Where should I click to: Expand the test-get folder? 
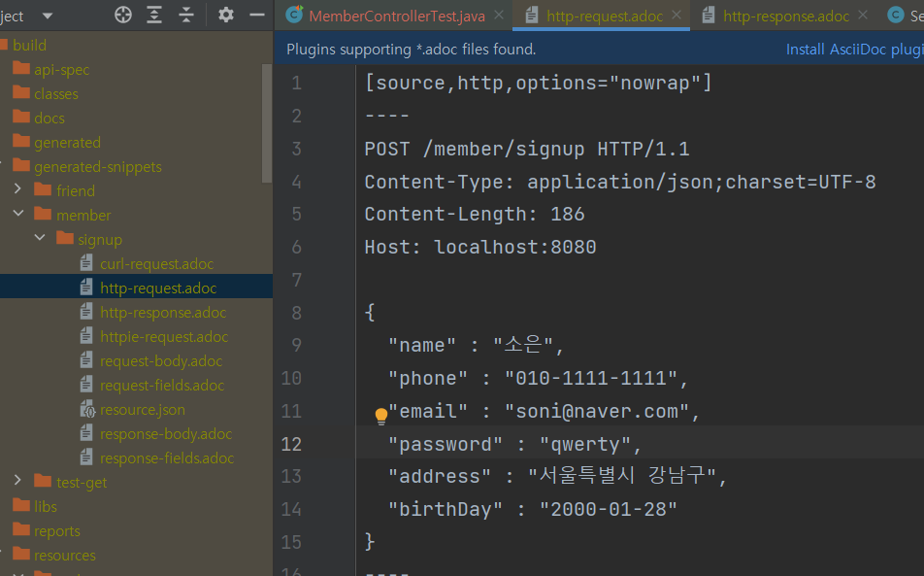point(17,481)
